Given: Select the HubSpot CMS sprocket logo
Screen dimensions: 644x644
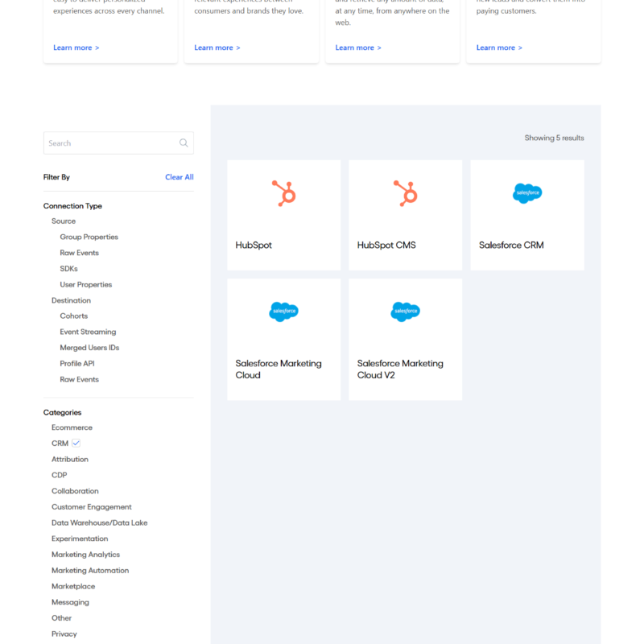Looking at the screenshot, I should [x=405, y=193].
